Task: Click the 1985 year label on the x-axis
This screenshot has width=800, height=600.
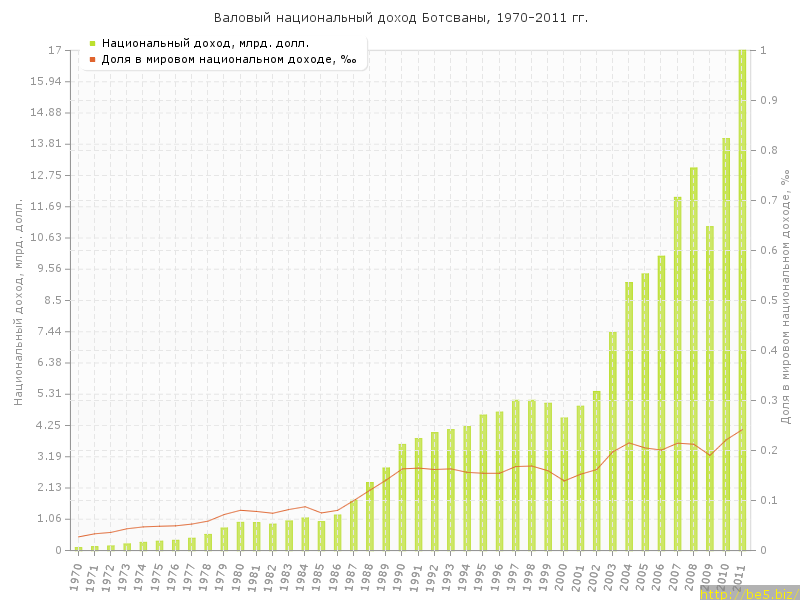Action: coord(320,574)
